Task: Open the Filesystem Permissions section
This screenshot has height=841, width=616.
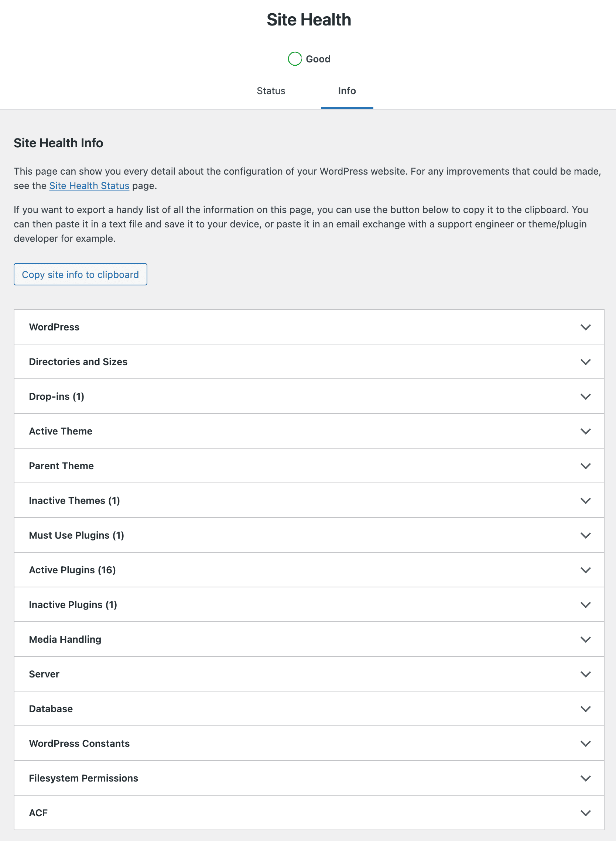Action: (308, 778)
